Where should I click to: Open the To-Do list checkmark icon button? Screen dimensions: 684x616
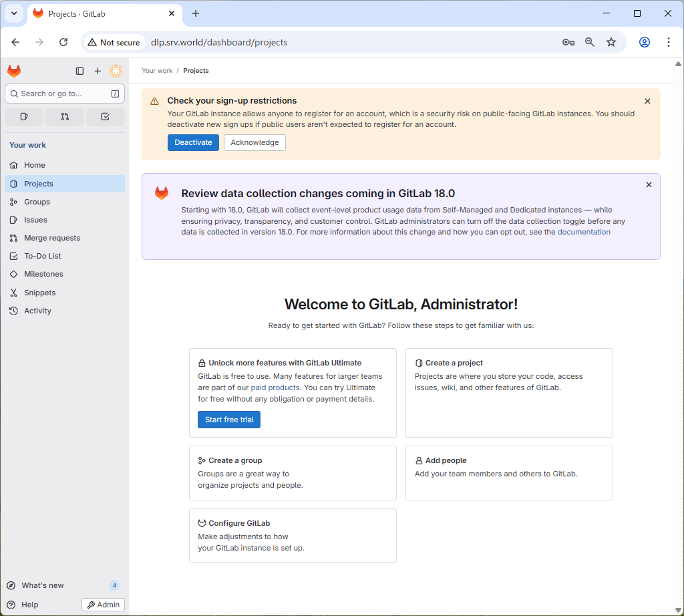(105, 116)
